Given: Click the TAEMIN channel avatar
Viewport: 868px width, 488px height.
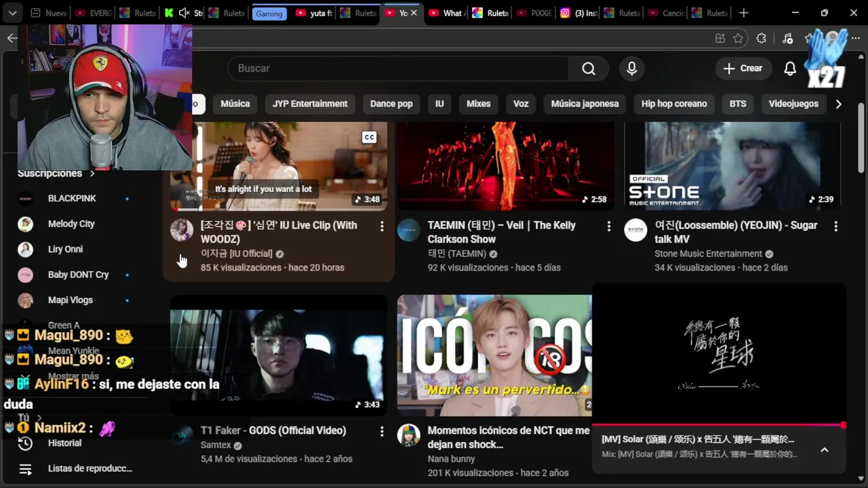Looking at the screenshot, I should (x=408, y=230).
